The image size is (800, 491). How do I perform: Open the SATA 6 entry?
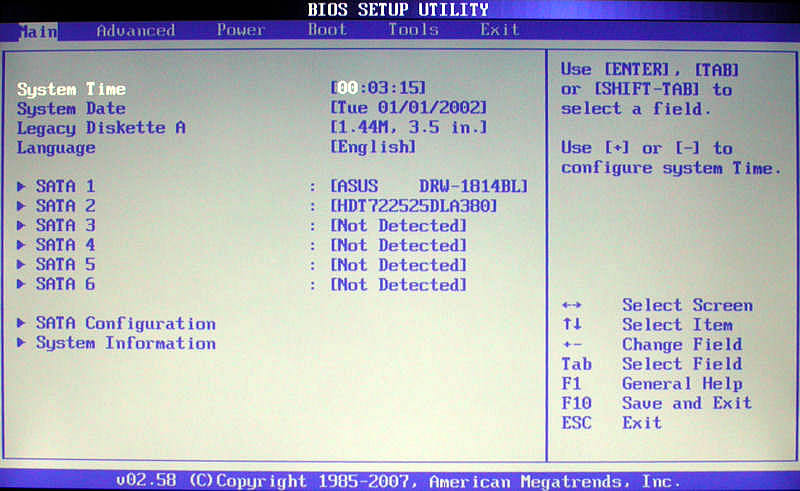tap(65, 284)
